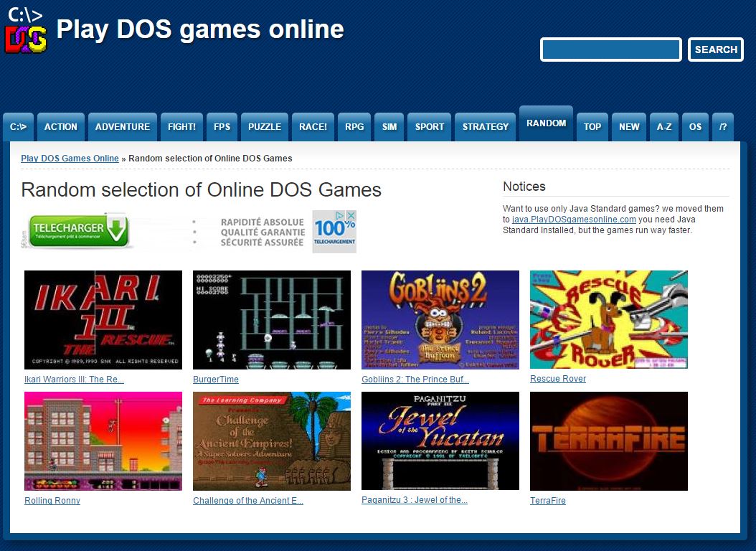Open the OS tab
The image size is (756, 551).
695,127
